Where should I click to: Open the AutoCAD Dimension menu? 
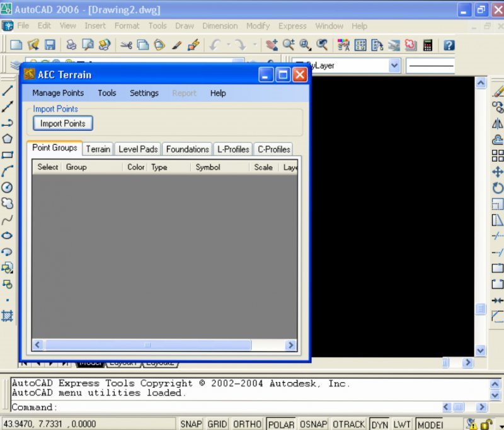pos(220,26)
